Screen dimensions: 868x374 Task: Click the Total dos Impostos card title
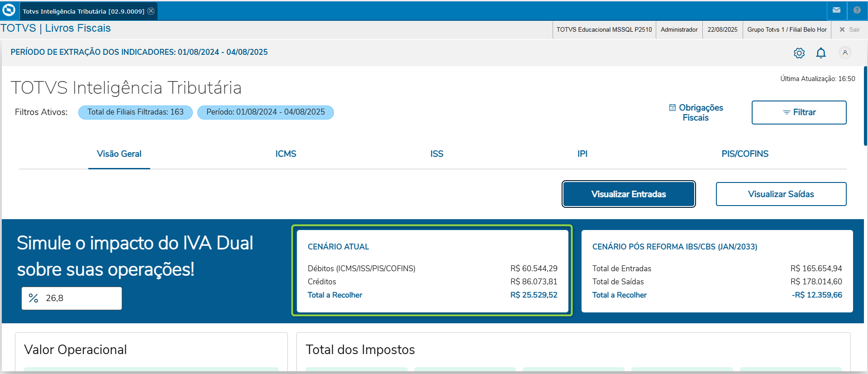360,350
